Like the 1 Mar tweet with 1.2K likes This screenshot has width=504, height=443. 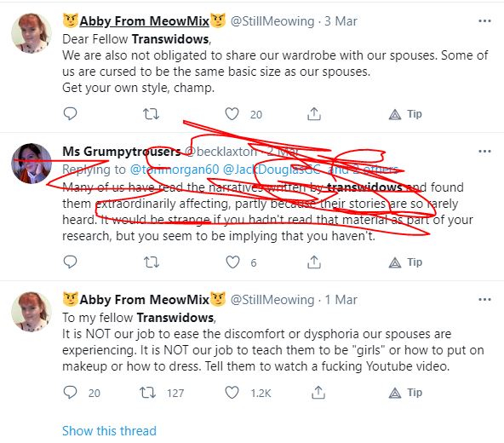[232, 393]
